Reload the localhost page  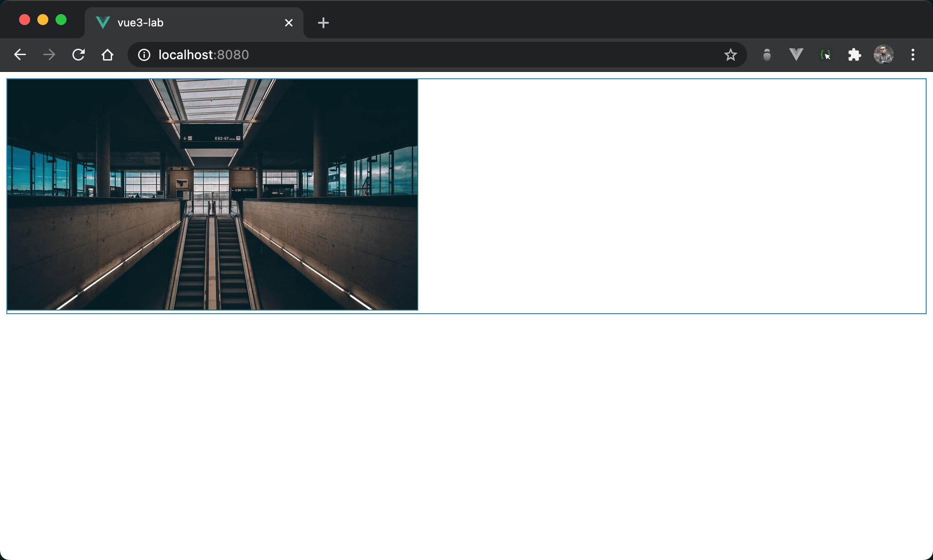coord(78,55)
